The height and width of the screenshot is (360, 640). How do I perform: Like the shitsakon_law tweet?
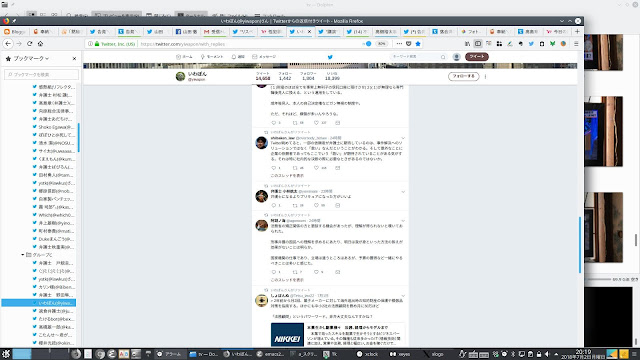click(x=316, y=168)
